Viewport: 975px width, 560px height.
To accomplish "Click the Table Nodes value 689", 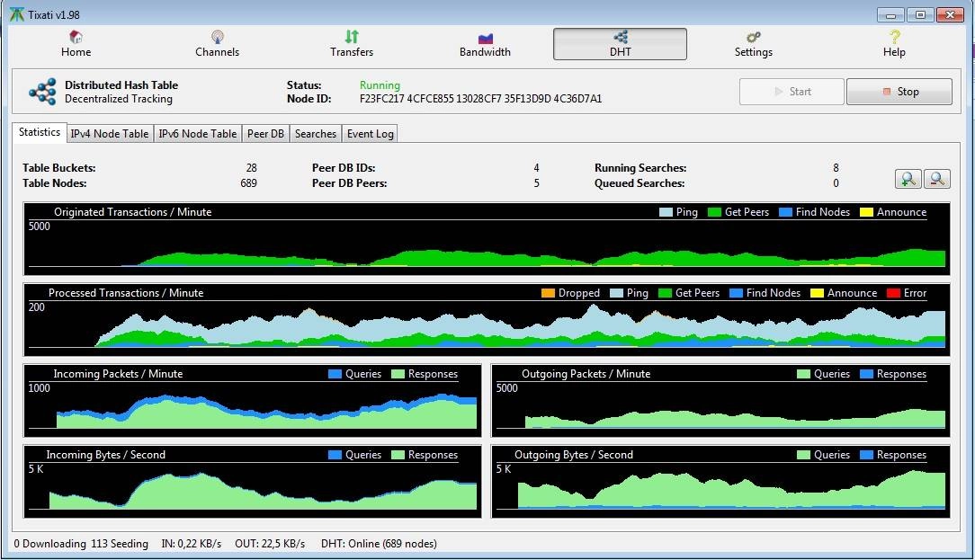I will click(249, 183).
